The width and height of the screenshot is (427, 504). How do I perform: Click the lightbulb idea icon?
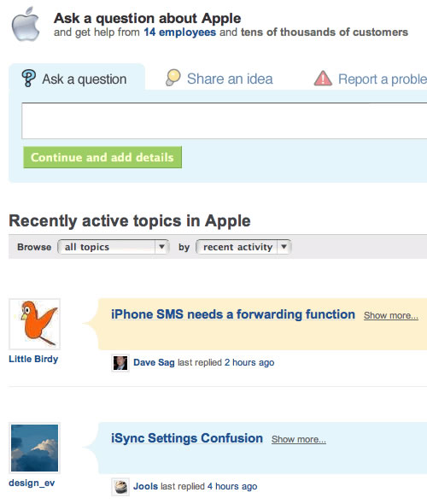[x=173, y=78]
